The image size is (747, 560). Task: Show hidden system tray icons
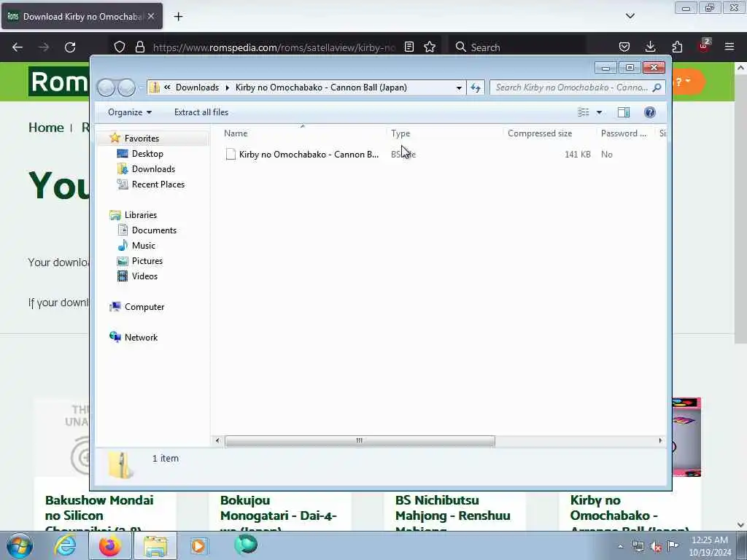(620, 547)
